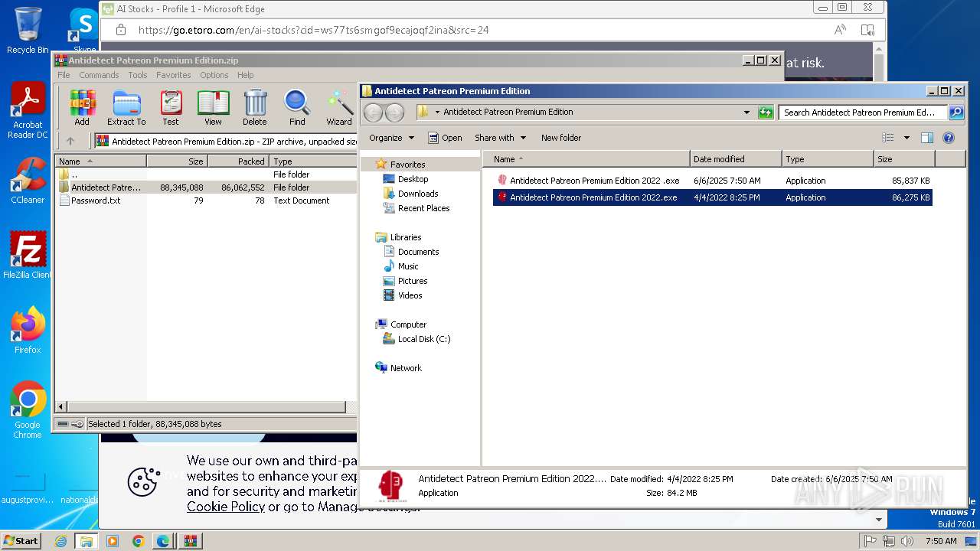Click Edge icon in the taskbar

[163, 541]
